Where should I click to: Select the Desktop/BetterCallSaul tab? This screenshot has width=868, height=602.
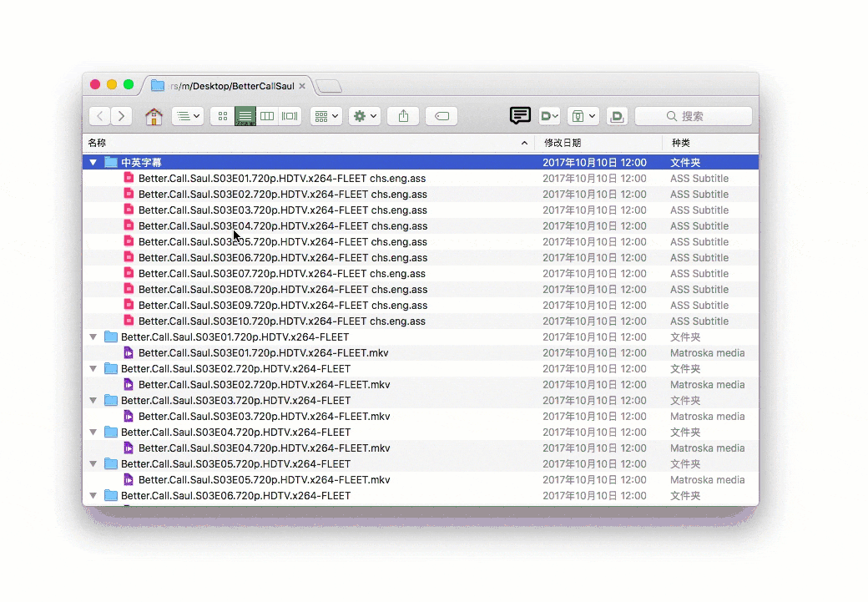(x=228, y=86)
